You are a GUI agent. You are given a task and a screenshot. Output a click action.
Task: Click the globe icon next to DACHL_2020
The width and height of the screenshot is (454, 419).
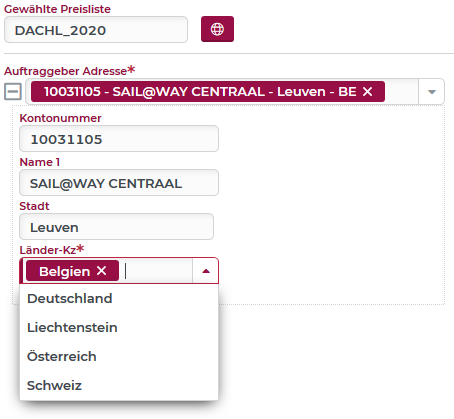point(217,29)
